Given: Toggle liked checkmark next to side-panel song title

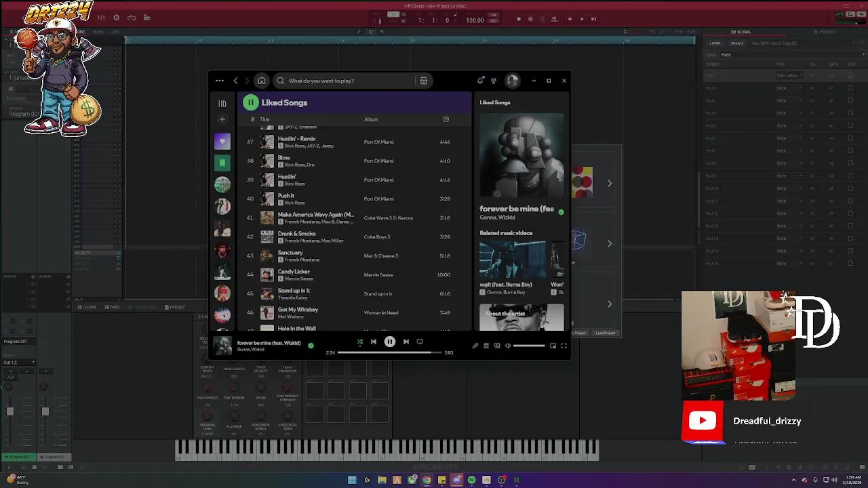Looking at the screenshot, I should (561, 212).
